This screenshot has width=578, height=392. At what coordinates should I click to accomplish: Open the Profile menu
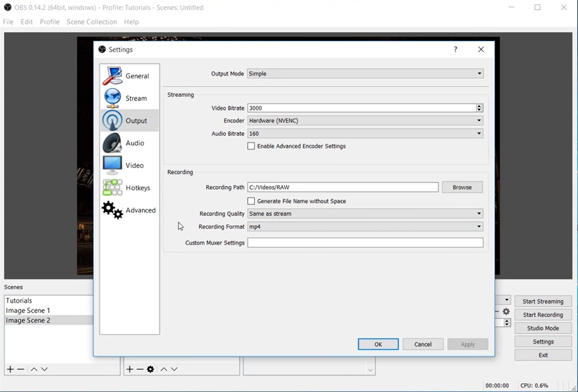point(50,22)
